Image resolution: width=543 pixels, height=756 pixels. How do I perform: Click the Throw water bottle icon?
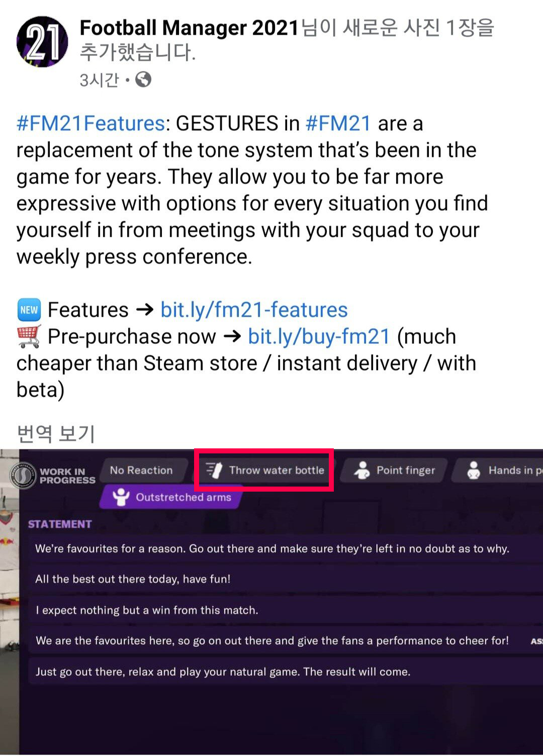click(x=214, y=470)
